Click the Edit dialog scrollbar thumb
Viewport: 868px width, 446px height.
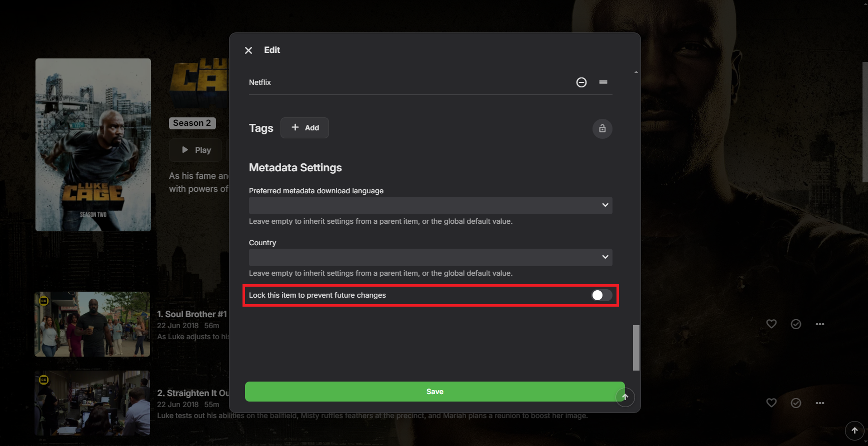tap(636, 348)
